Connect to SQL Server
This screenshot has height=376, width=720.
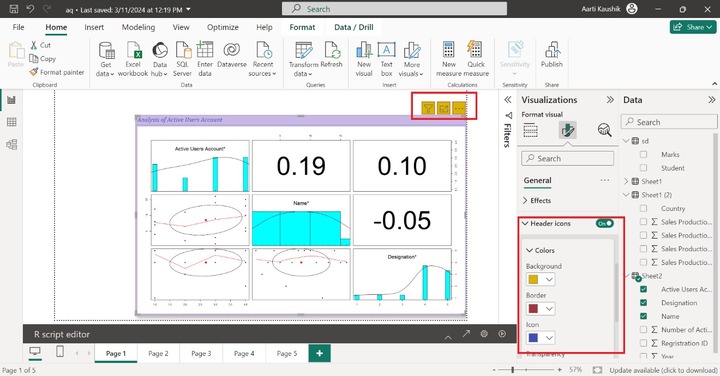(182, 59)
